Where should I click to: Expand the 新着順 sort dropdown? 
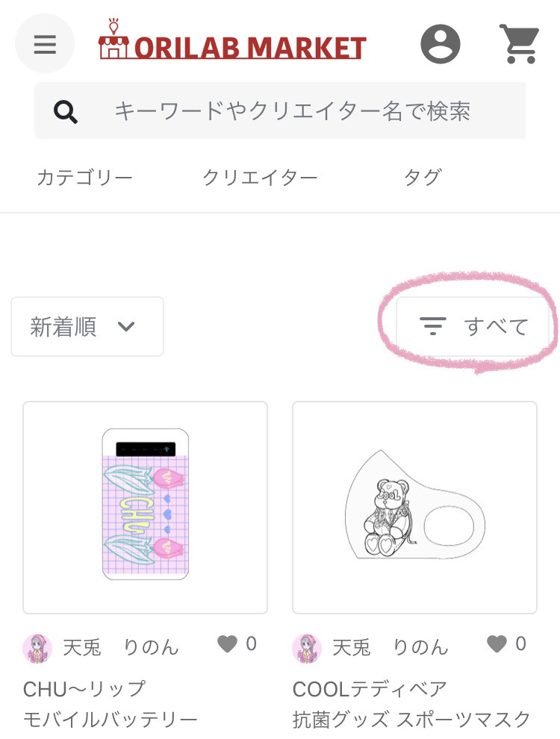point(87,326)
